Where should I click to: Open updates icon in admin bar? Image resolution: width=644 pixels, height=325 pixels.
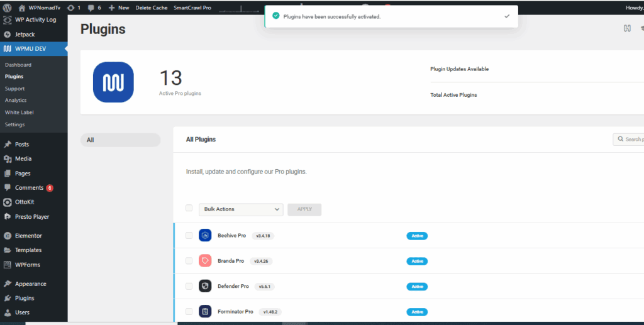[x=71, y=8]
